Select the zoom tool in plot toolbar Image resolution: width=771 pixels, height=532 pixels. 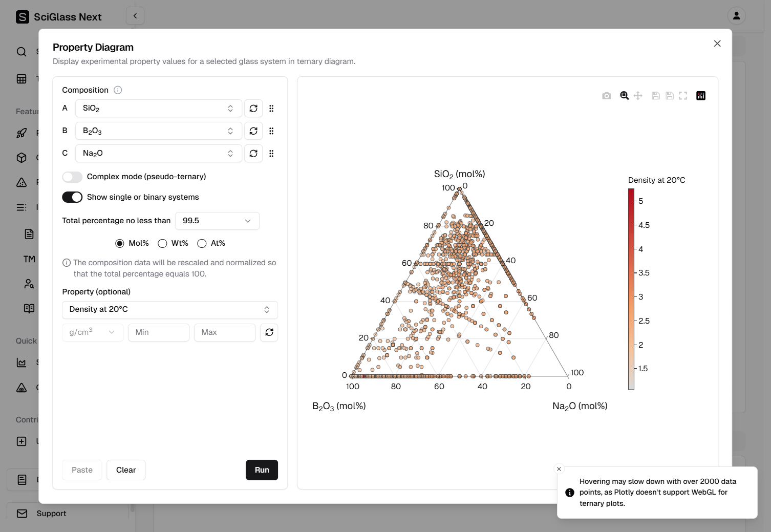pos(624,96)
